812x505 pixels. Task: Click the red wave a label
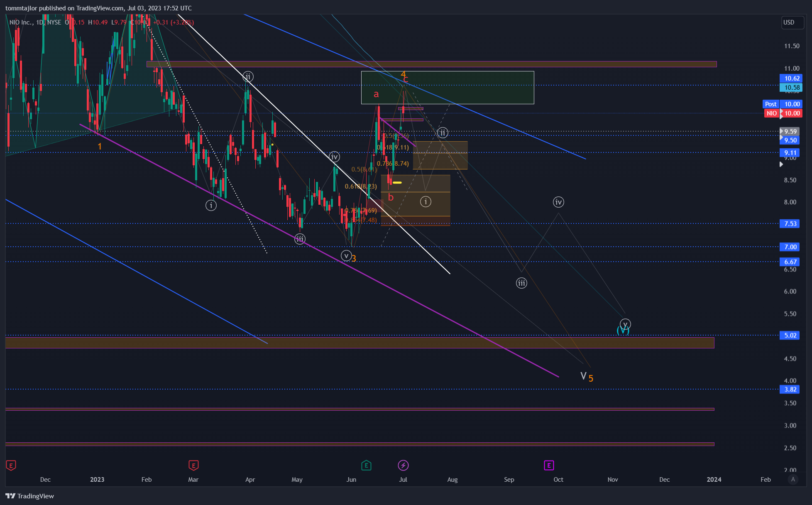pos(376,94)
